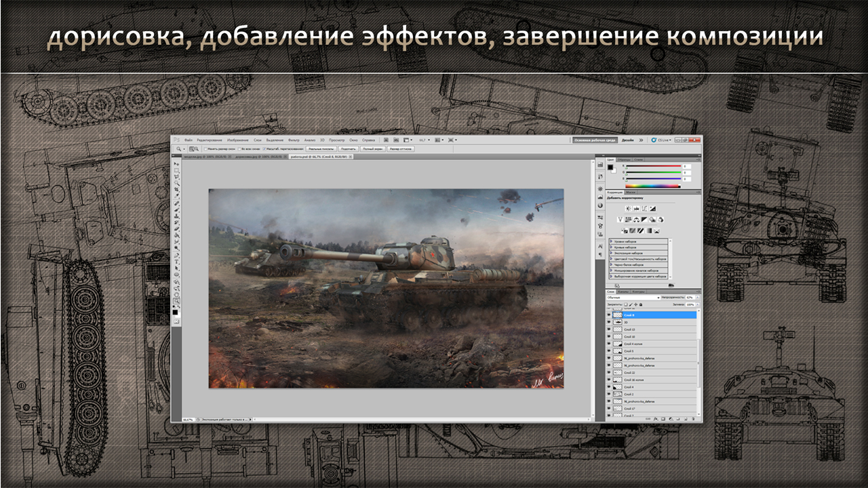Open zoom tool preset picker arrow
Image resolution: width=868 pixels, height=488 pixels.
(x=184, y=148)
